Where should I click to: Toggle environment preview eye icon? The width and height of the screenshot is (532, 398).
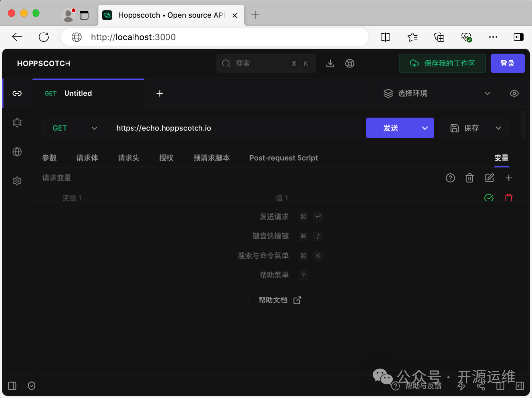pos(514,93)
